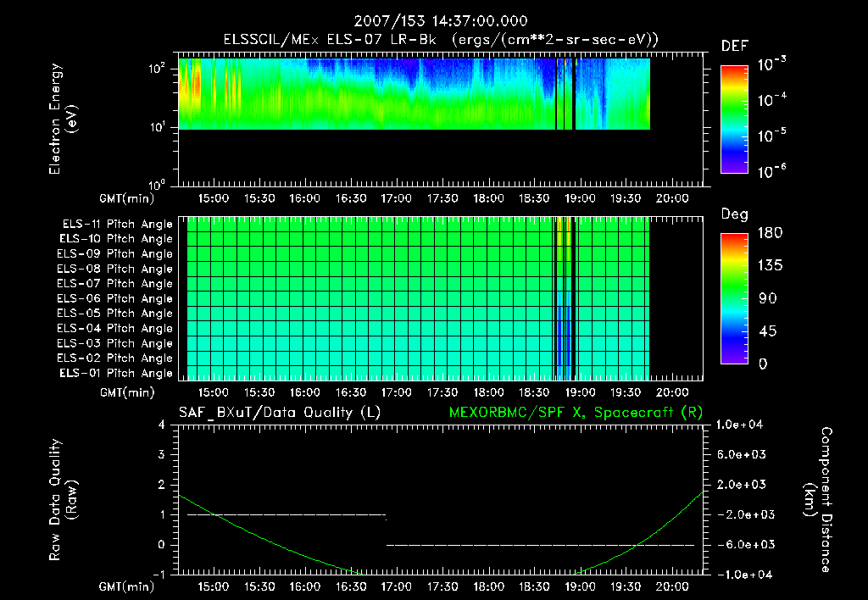Select the ELS-05 Pitch Angle row label
This screenshot has height=600, width=868.
click(115, 314)
